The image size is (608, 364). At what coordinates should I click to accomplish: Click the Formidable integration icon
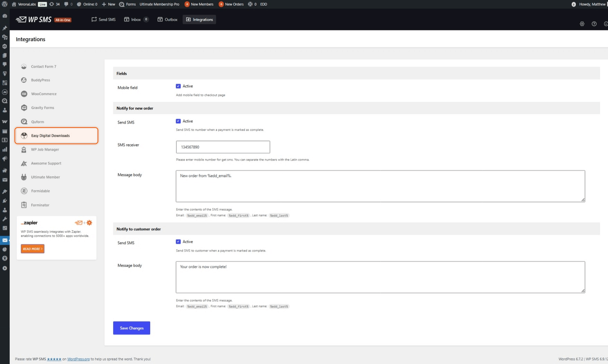point(24,191)
